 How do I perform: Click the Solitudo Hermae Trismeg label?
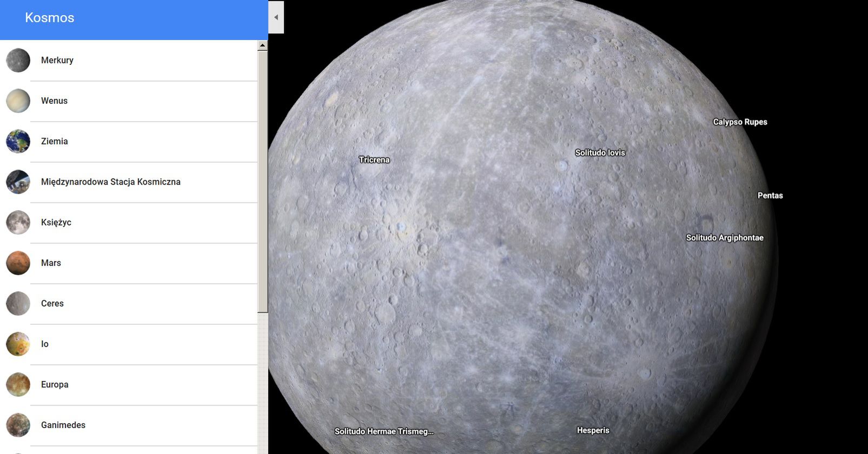[384, 431]
